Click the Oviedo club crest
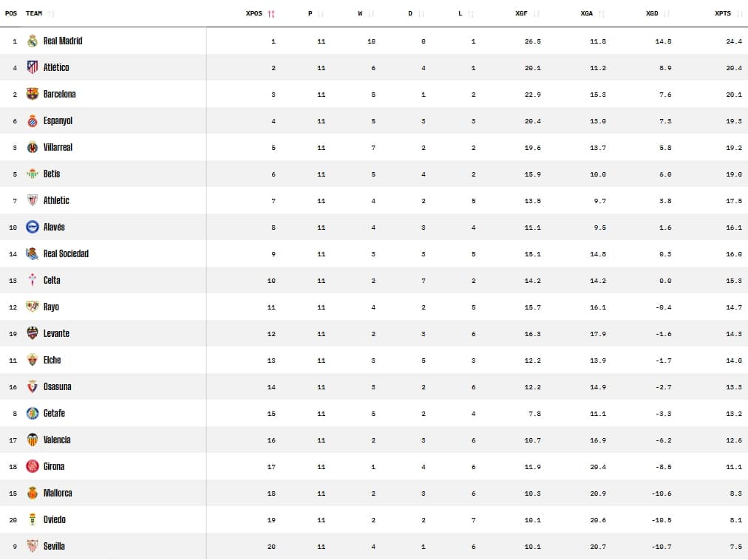 [32, 519]
